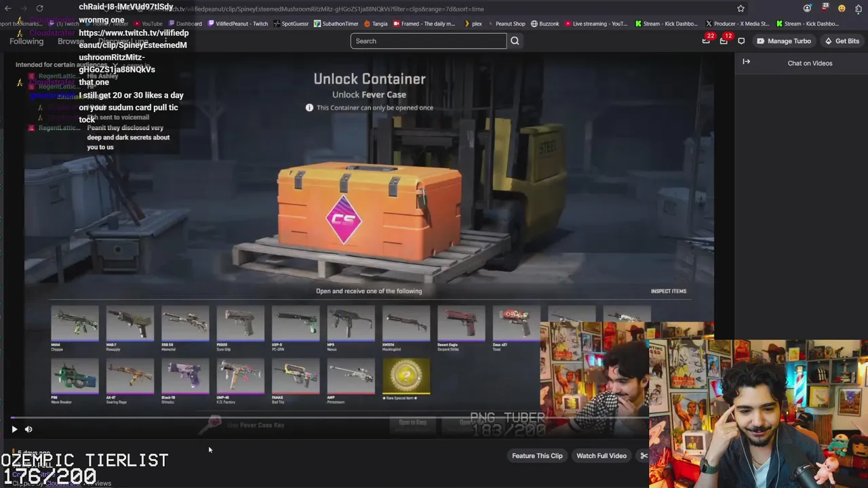868x488 pixels.
Task: Click the container info circle icon
Action: pos(309,108)
